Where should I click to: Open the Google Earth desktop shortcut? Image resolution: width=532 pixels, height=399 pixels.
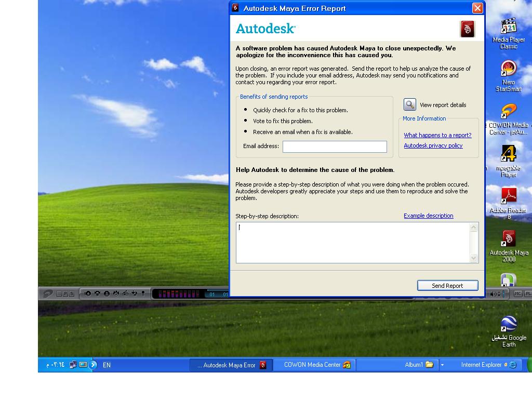coord(509,332)
